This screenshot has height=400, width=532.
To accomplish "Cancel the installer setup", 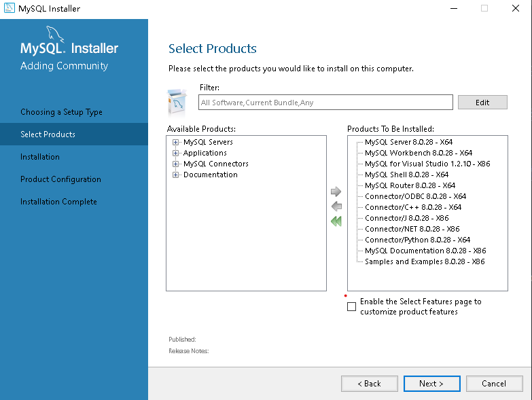I will 493,384.
